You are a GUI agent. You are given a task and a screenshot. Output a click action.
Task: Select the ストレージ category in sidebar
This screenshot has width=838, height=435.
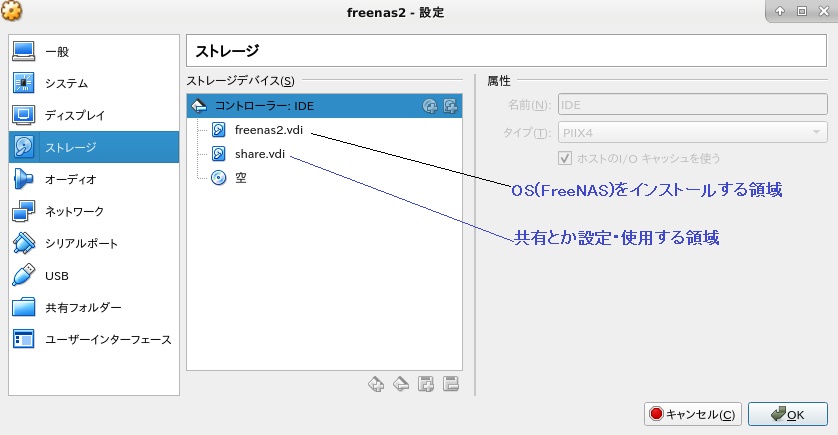(94, 147)
